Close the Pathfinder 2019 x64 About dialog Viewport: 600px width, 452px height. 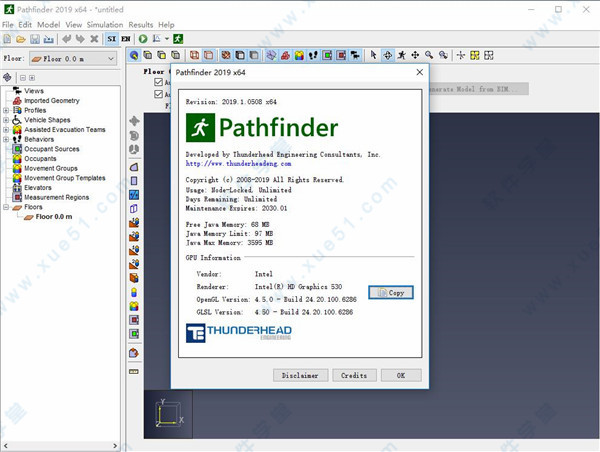click(420, 72)
